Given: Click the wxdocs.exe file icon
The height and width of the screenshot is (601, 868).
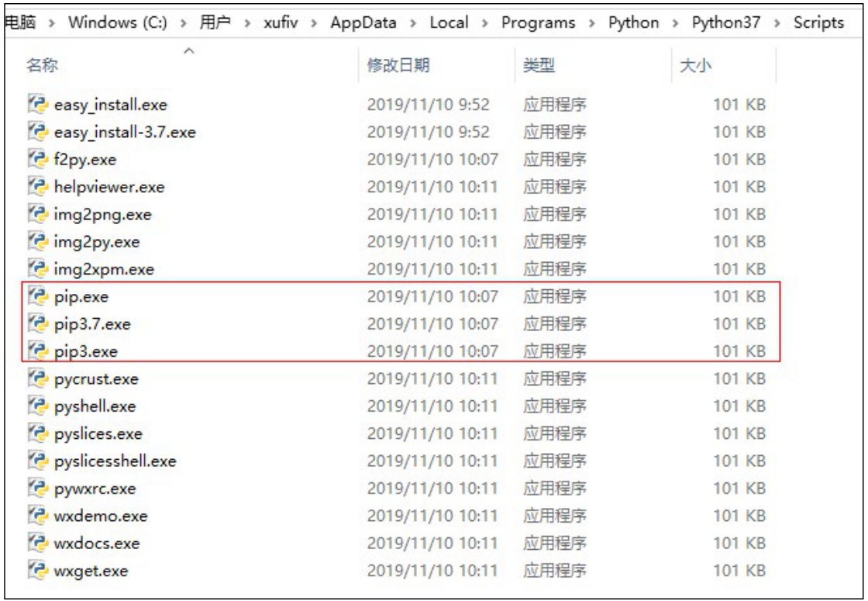Looking at the screenshot, I should pyautogui.click(x=38, y=543).
